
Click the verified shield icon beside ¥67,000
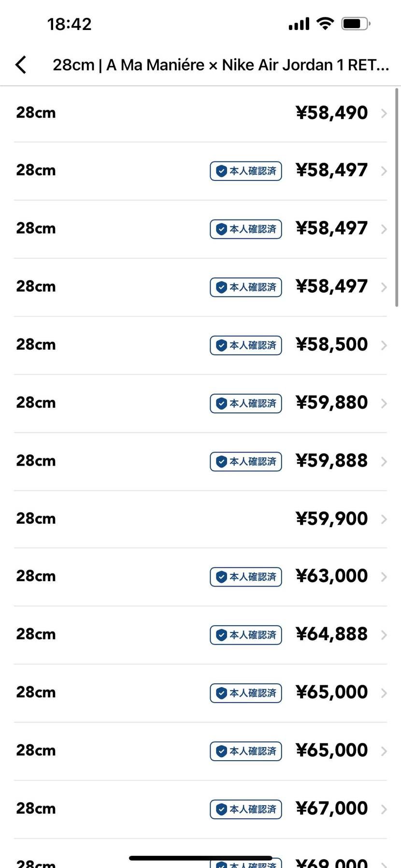pos(221,809)
